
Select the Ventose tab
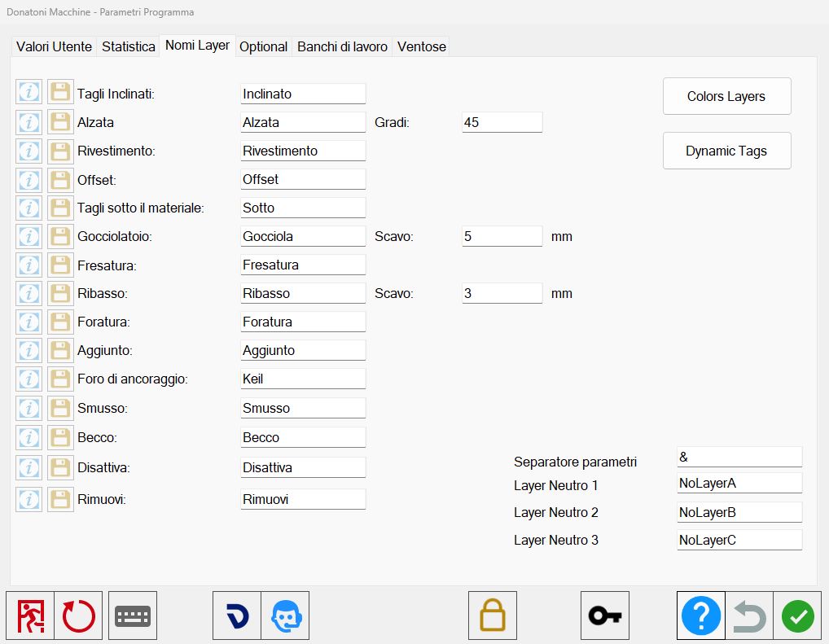pyautogui.click(x=421, y=46)
